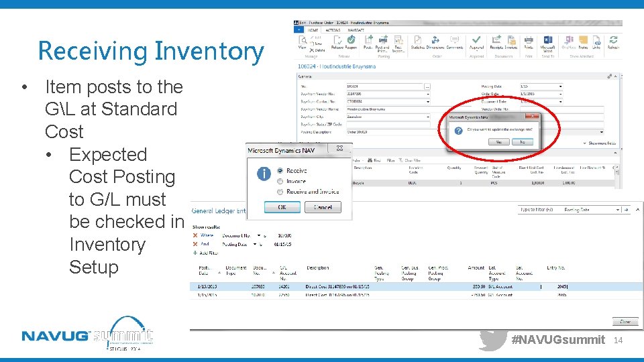Select the Receive radio option
Viewport: 644px width, 362px height.
coord(280,170)
